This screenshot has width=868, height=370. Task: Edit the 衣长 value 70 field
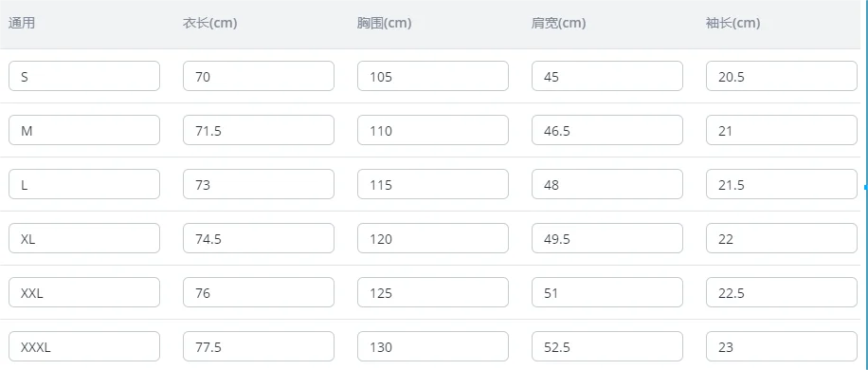pyautogui.click(x=259, y=76)
